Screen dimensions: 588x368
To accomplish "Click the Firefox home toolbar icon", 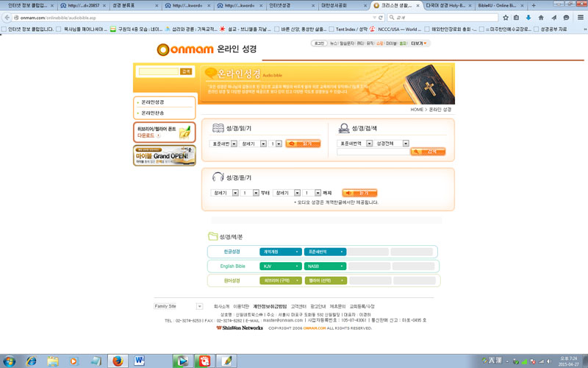I will 541,18.
